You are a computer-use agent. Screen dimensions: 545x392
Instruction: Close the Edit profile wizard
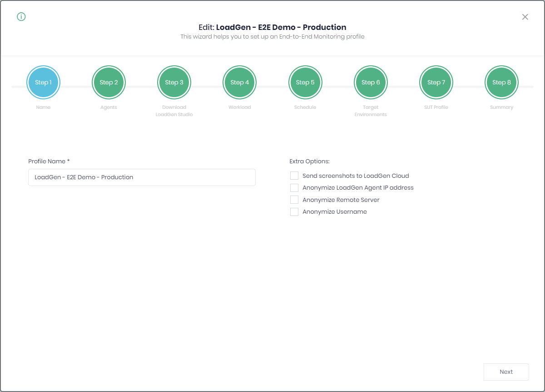coord(525,17)
